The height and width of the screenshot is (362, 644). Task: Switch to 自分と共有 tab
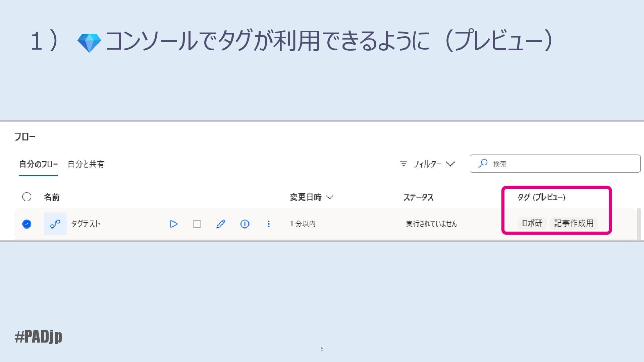(86, 164)
